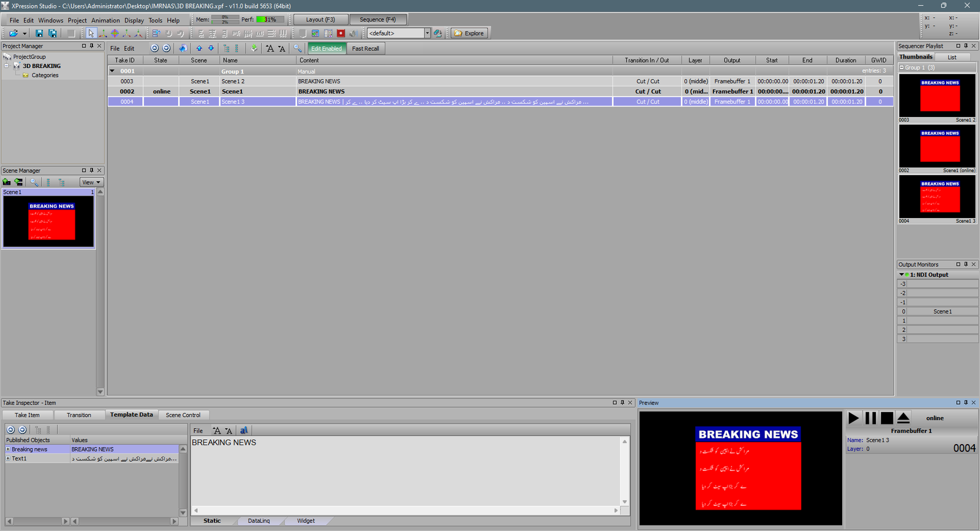The image size is (980, 531).
Task: Collapse the 3D BREAKING project tree node
Action: coord(7,66)
